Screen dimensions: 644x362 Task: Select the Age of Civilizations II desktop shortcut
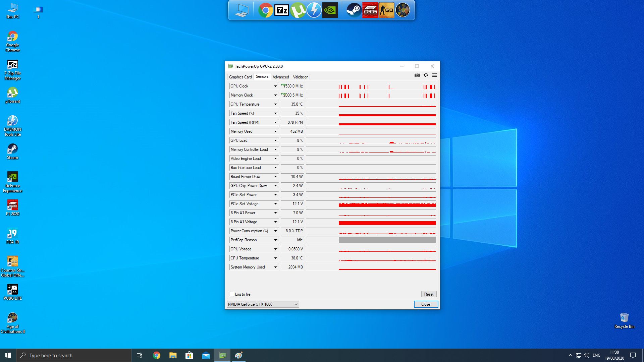(x=13, y=323)
